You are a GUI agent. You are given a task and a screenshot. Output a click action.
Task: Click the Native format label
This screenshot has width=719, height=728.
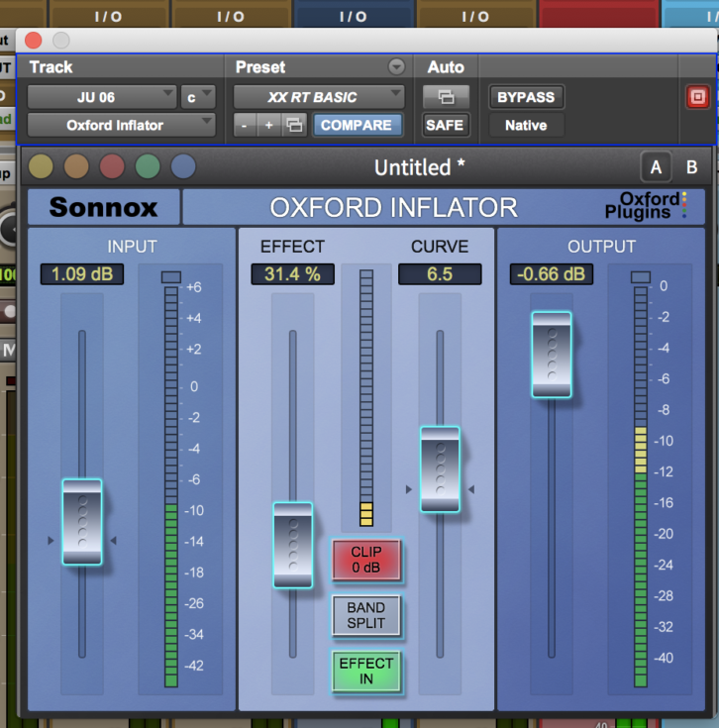[526, 126]
